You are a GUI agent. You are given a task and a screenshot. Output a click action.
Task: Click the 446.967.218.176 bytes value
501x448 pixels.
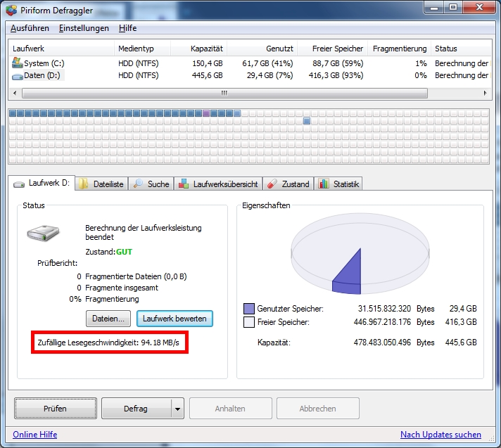click(383, 322)
